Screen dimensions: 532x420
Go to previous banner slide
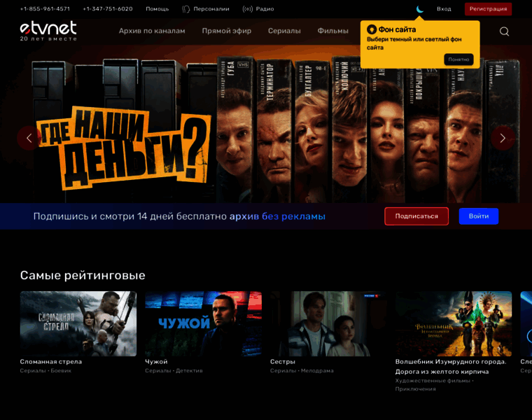[x=29, y=138]
